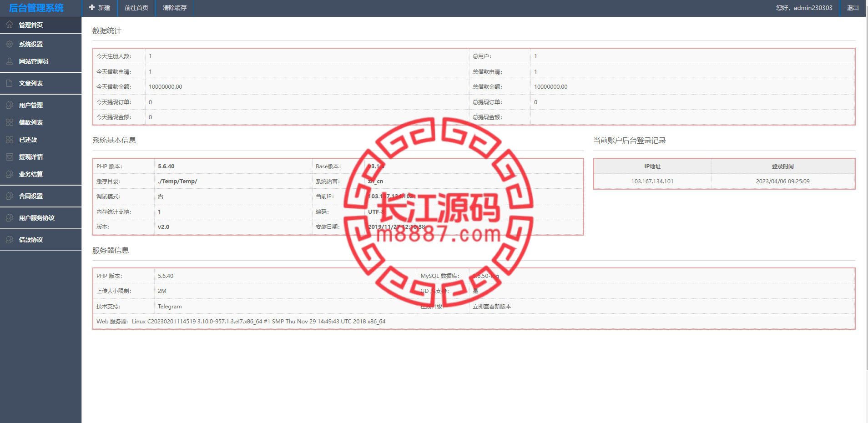The image size is (868, 423).
Task: Click the 总用户 label
Action: [x=482, y=56]
